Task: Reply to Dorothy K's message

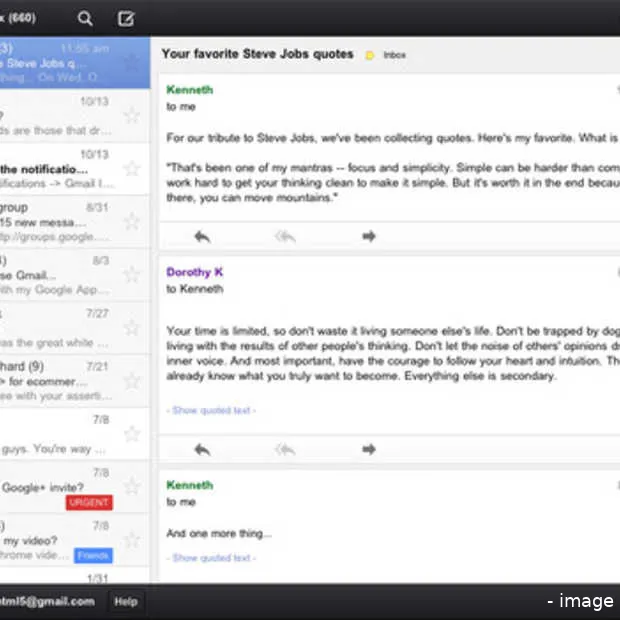Action: [202, 449]
